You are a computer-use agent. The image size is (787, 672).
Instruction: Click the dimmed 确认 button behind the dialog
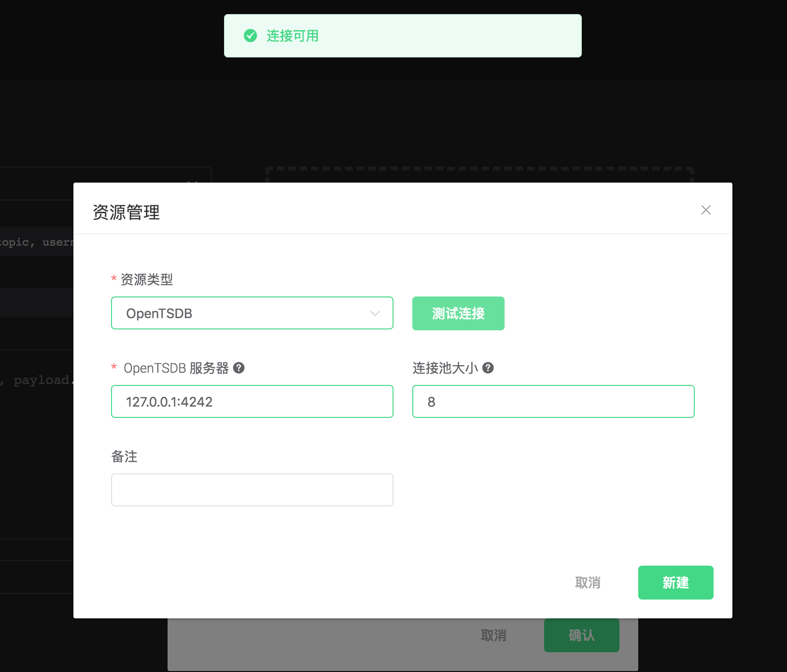(x=581, y=636)
